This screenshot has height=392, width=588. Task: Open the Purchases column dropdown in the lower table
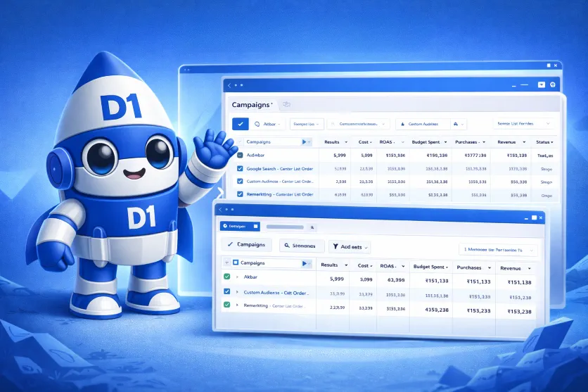490,268
